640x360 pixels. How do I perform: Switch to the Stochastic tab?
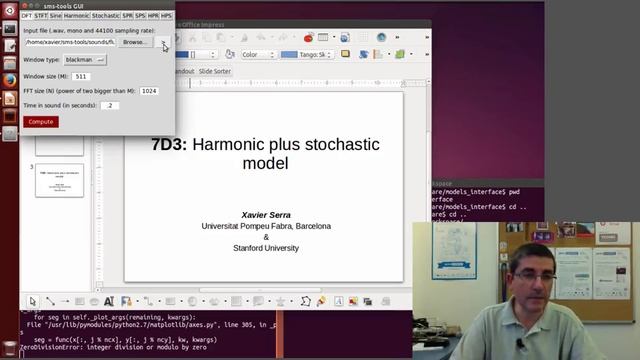point(106,16)
